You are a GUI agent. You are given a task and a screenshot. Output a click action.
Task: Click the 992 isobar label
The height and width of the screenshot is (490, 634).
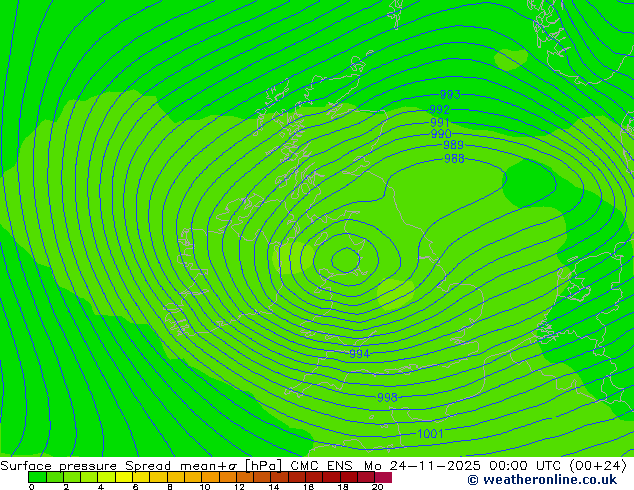pos(440,110)
